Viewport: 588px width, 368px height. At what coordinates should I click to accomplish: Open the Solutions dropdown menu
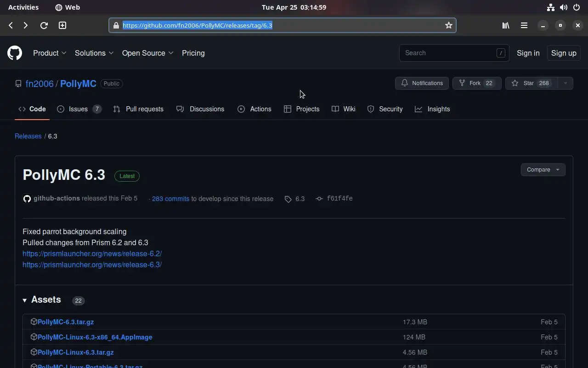[x=94, y=53]
